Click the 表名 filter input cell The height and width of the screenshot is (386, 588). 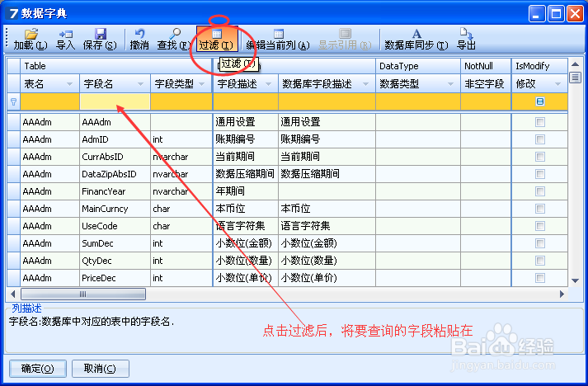point(49,101)
